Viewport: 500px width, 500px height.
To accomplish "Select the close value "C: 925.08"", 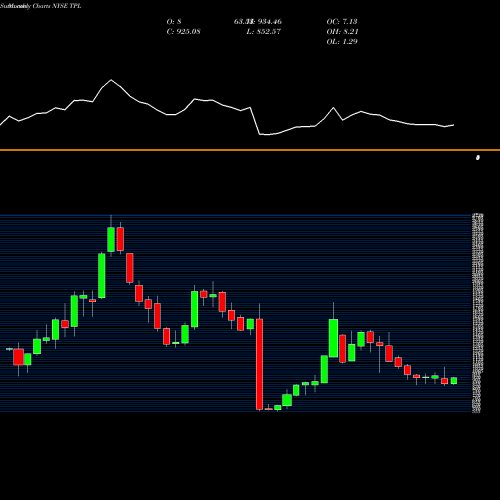I will (183, 31).
